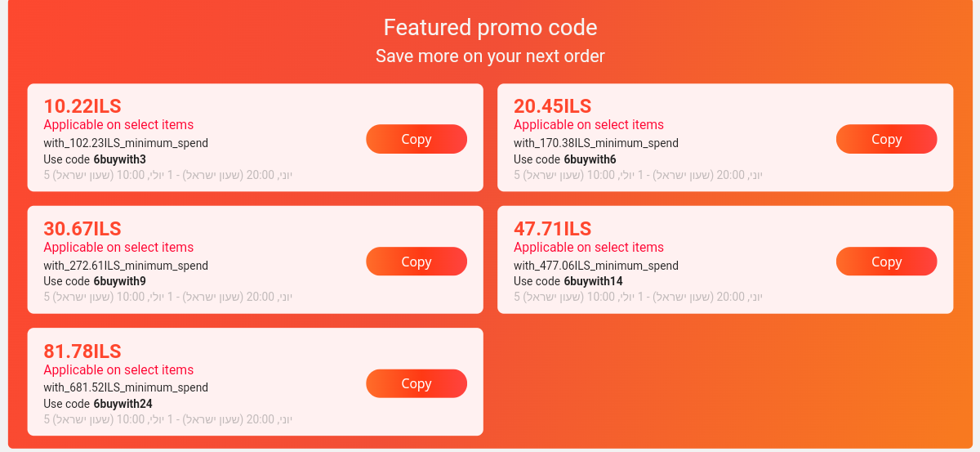Click the bold code text 6buywith14
This screenshot has height=452, width=980.
tap(593, 281)
